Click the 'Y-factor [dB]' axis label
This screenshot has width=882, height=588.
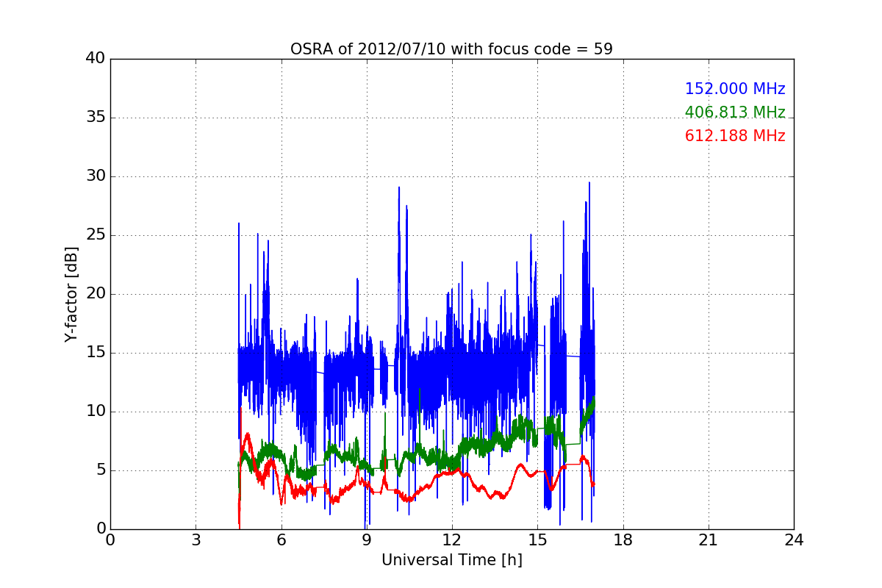[71, 294]
